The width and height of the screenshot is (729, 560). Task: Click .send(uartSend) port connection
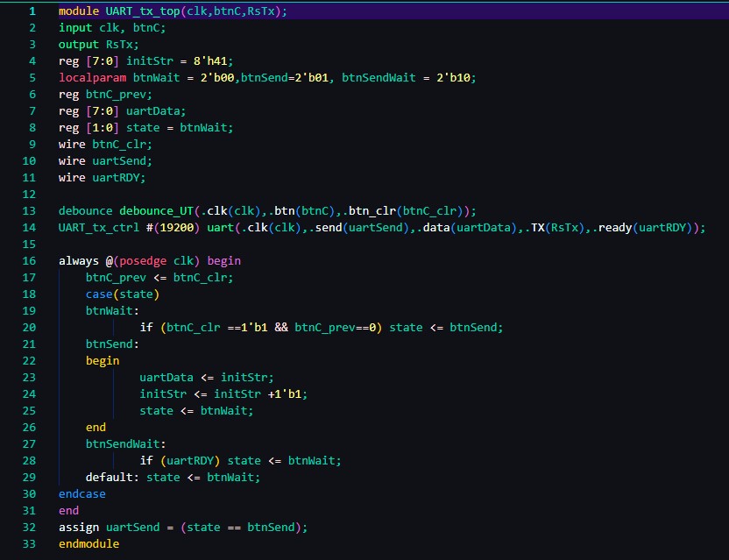click(362, 228)
